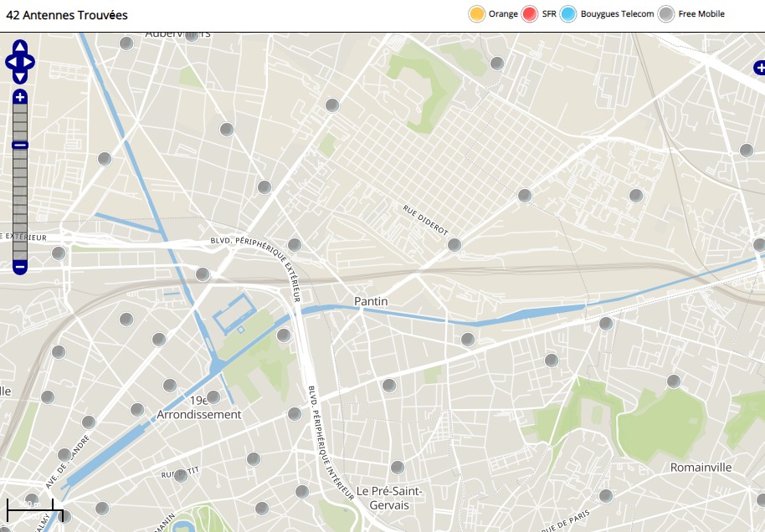This screenshot has width=765, height=532.
Task: Click the antenna marker on 19e Arrondissement label
Action: [213, 396]
